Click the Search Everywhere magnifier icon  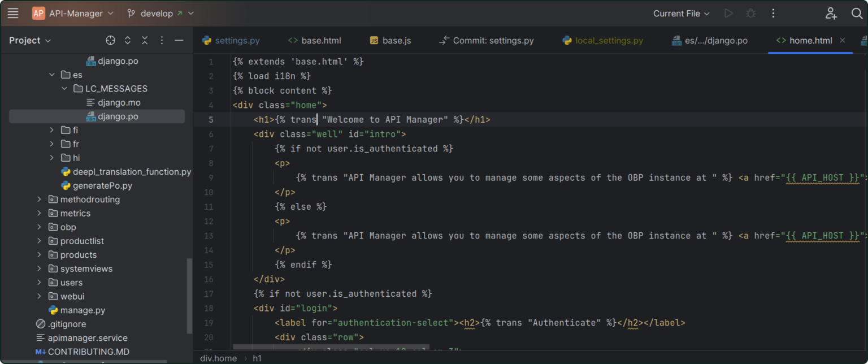coord(857,14)
